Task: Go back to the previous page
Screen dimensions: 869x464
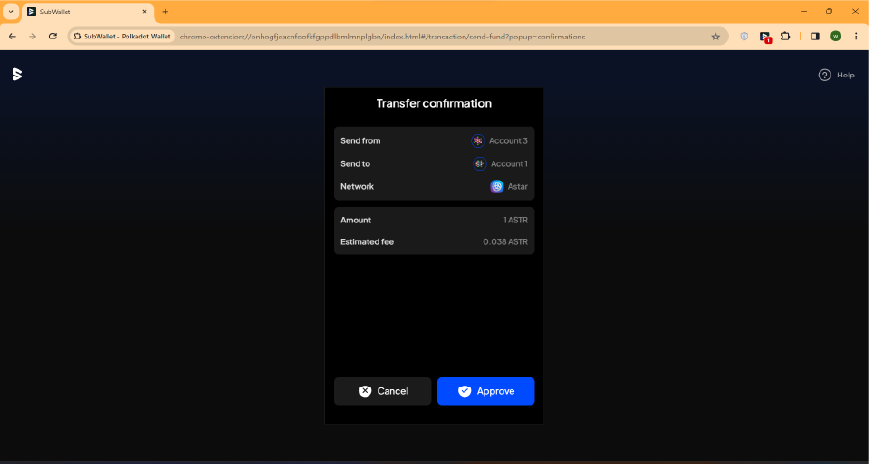Action: (x=12, y=36)
